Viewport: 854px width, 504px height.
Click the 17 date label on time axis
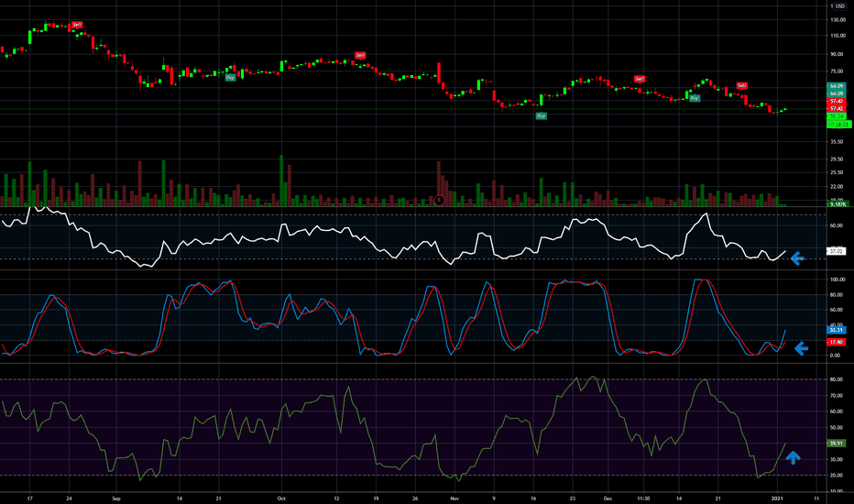point(30,498)
